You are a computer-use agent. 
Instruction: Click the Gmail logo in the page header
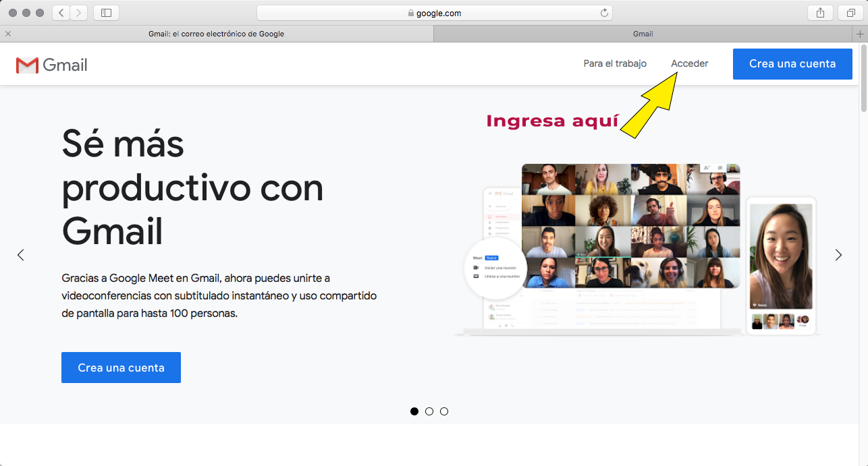click(51, 65)
